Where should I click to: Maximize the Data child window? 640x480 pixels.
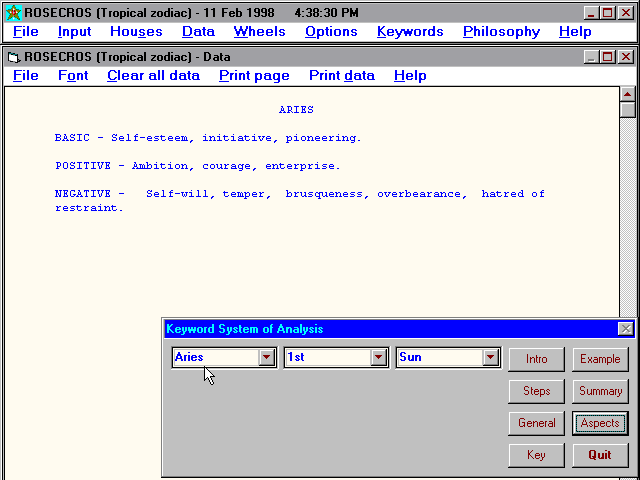coord(608,57)
